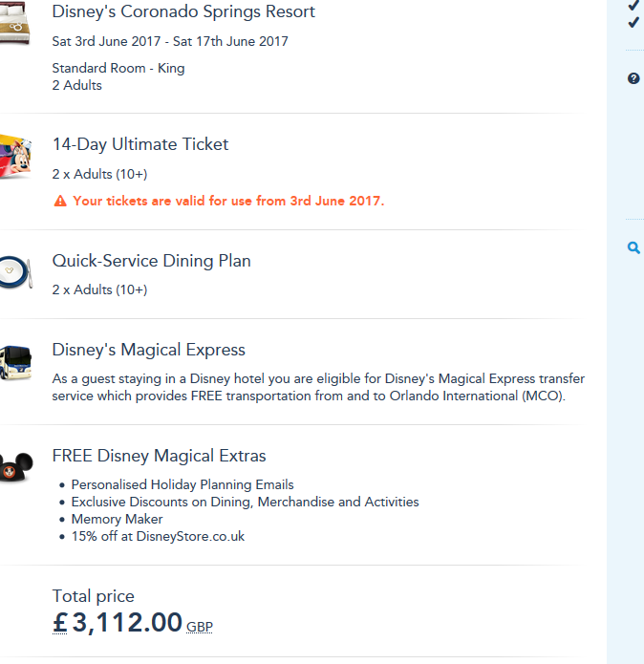Click FREE Disney Magical Extras heading
Screen dimensions: 644x664
(x=159, y=456)
